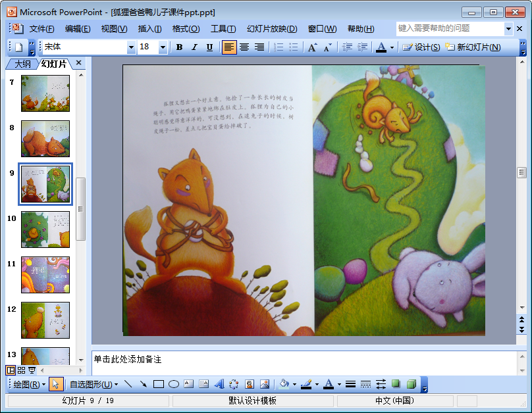532x413 pixels.
Task: Click the Font Color swatch in drawing toolbar
Action: tap(328, 384)
